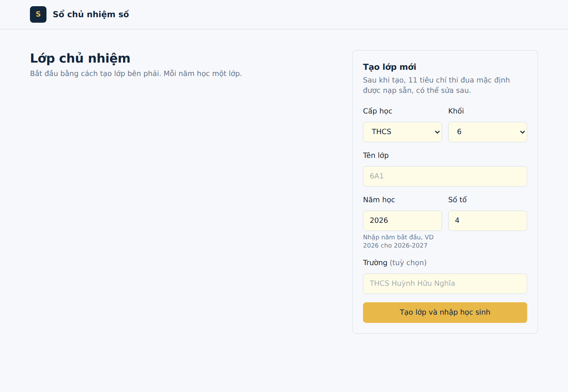
Task: Click the navy S logo icon
Action: coord(38,14)
